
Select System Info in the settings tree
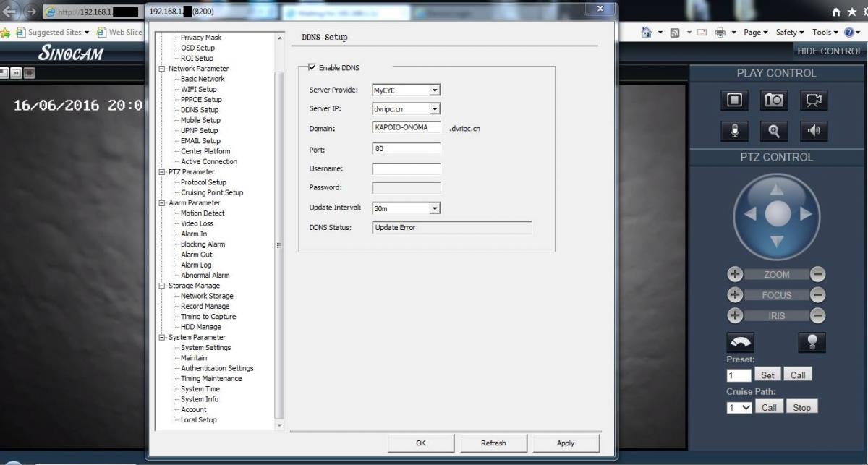(x=200, y=399)
